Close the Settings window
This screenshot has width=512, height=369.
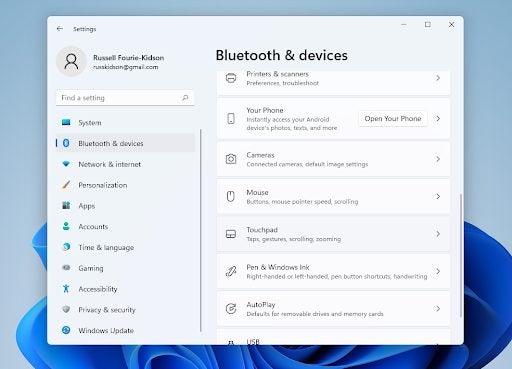pyautogui.click(x=451, y=25)
